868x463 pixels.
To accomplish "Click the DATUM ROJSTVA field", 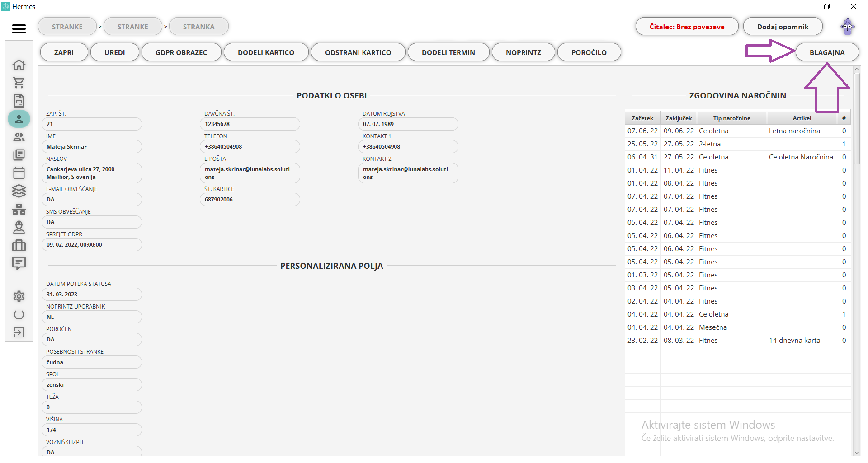I will click(408, 124).
